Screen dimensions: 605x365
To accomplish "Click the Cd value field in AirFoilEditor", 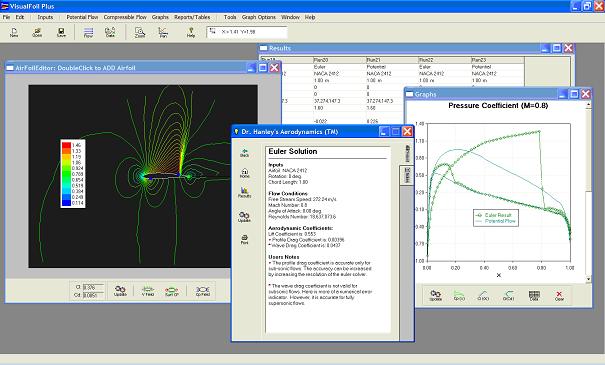I will point(93,295).
